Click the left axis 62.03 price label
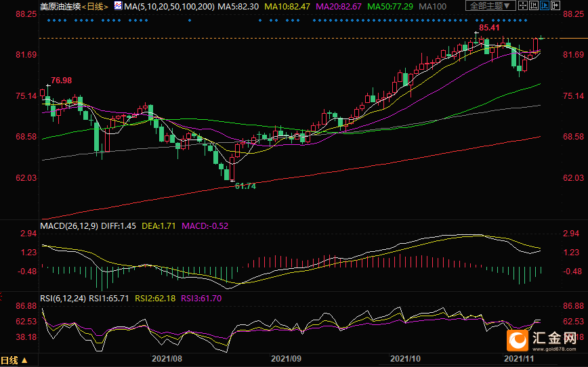This screenshot has height=367, width=588. pyautogui.click(x=26, y=177)
